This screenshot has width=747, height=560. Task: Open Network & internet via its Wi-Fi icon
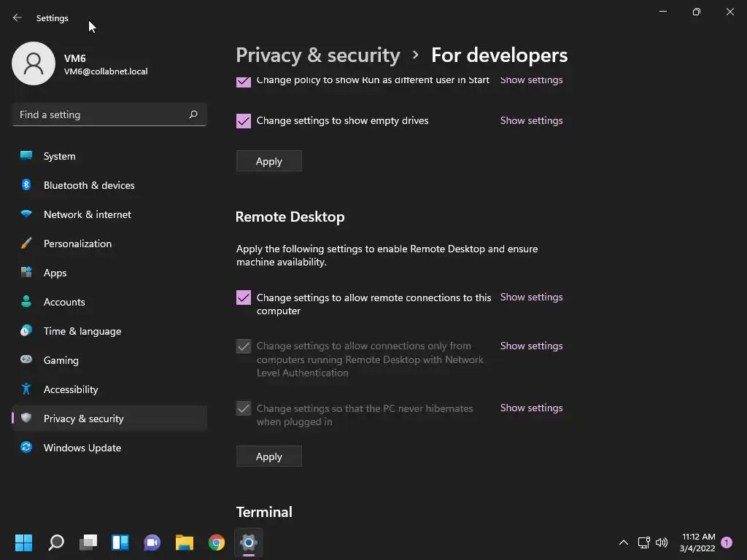26,214
